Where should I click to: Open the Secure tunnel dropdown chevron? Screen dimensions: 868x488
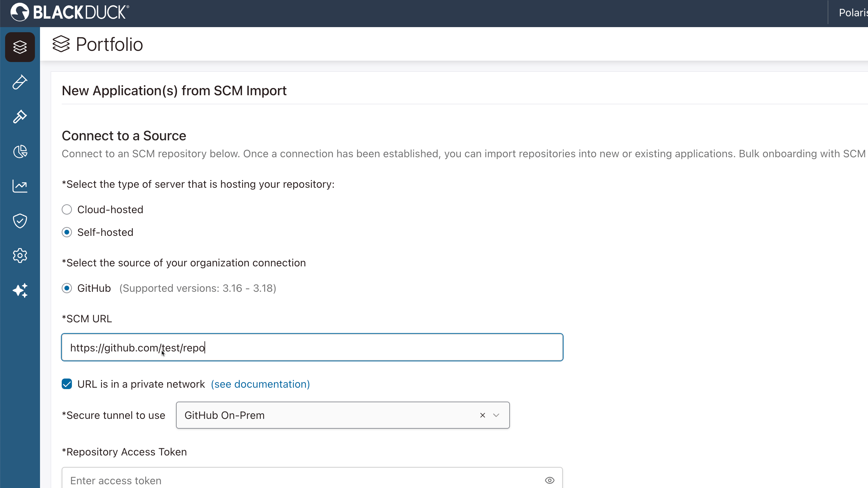(x=496, y=415)
